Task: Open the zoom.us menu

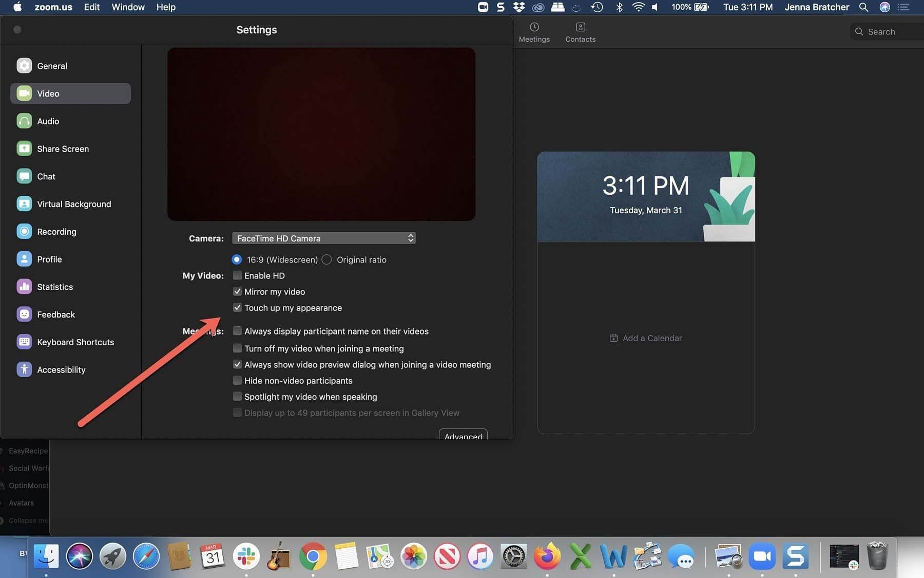Action: [x=53, y=7]
